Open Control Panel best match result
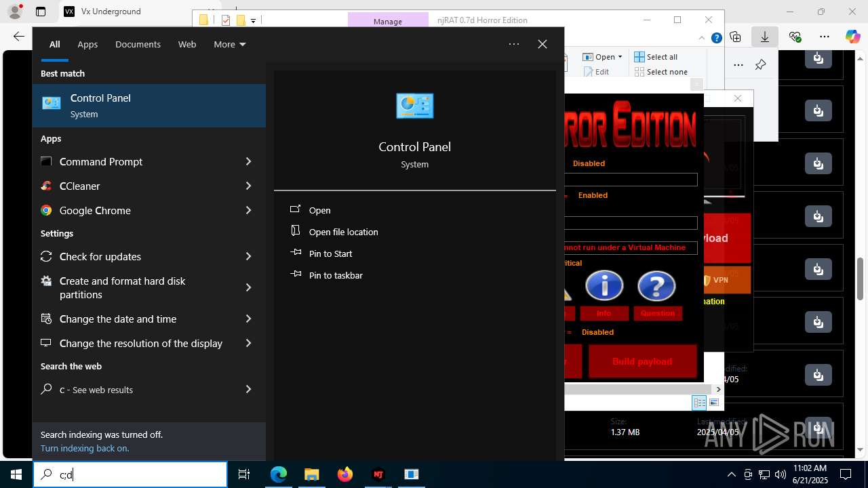Image resolution: width=868 pixels, height=488 pixels. [149, 106]
